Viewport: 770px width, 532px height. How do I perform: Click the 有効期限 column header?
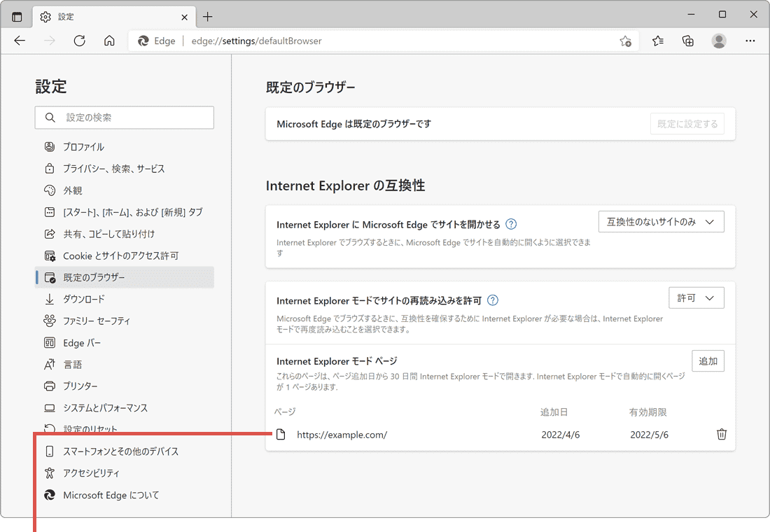click(647, 412)
